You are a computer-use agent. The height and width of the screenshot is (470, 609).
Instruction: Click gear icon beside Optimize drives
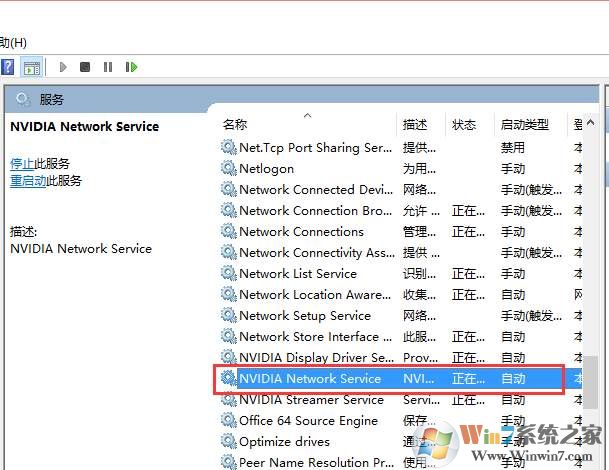[228, 441]
